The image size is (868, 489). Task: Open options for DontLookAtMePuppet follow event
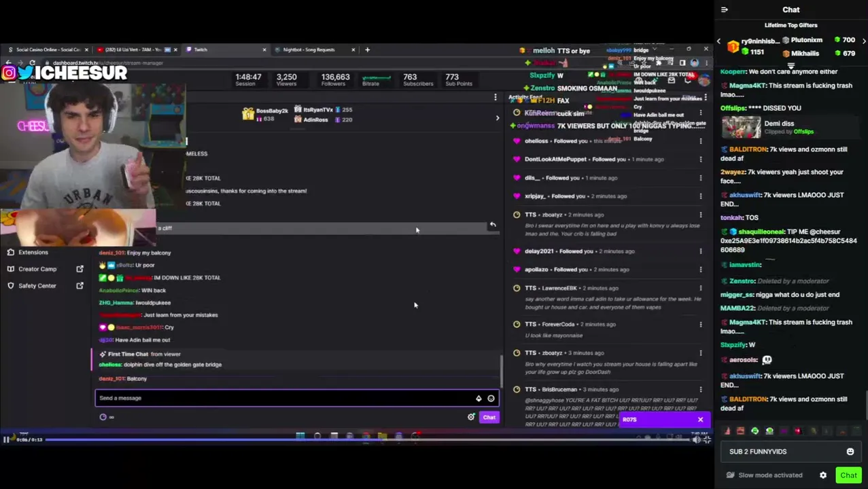point(701,160)
